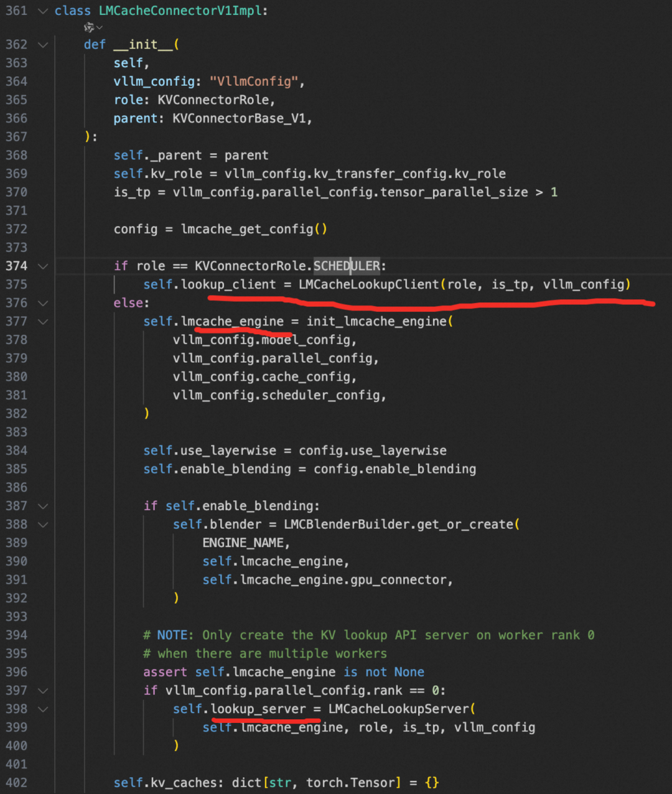The image size is (672, 794).
Task: Click init_lmcache_engine on line 377
Action: 376,322
